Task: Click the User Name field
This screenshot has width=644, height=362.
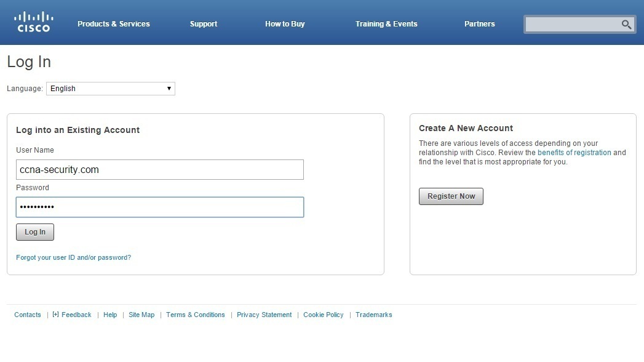Action: pyautogui.click(x=160, y=170)
